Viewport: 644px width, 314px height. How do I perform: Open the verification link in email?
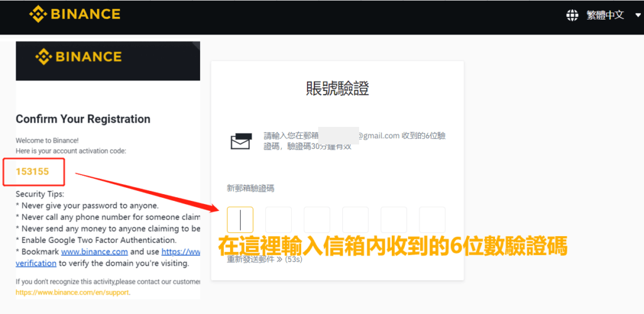point(36,263)
